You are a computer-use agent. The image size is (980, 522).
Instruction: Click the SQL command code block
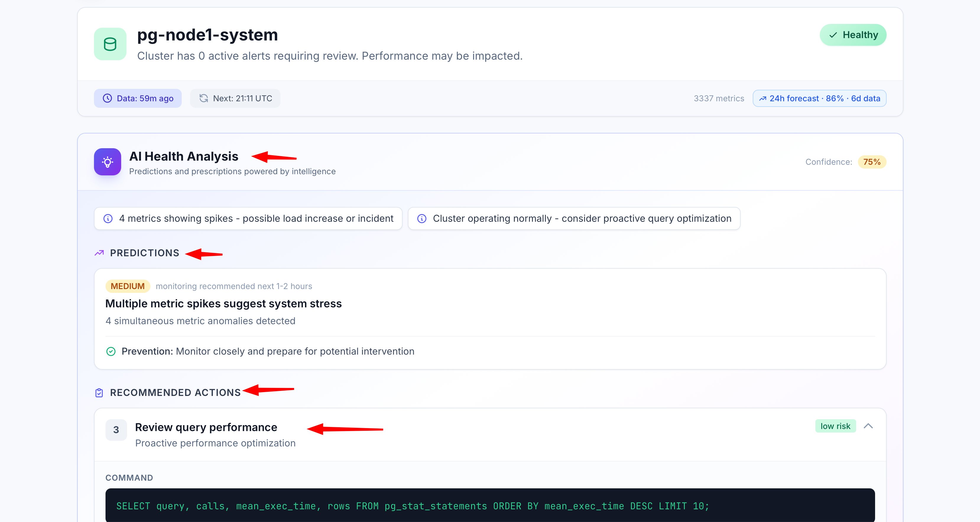coord(490,506)
